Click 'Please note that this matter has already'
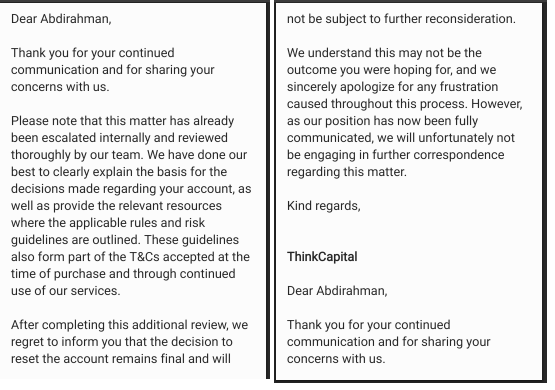Screen dimensions: 555x390 click(122, 121)
